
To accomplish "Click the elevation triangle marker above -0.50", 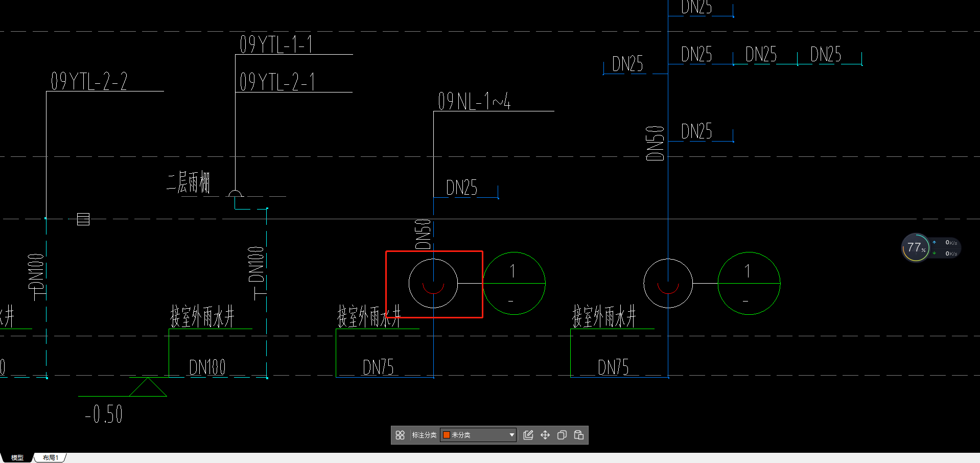I will [148, 387].
